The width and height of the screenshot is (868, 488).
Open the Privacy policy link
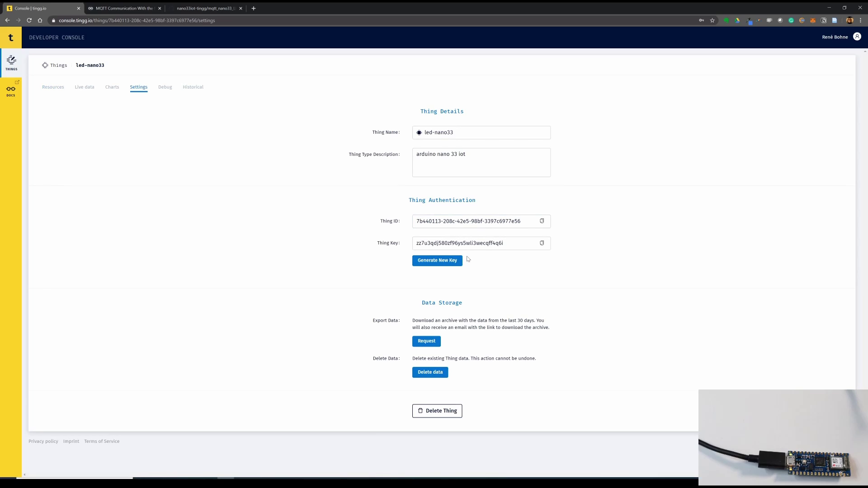43,441
